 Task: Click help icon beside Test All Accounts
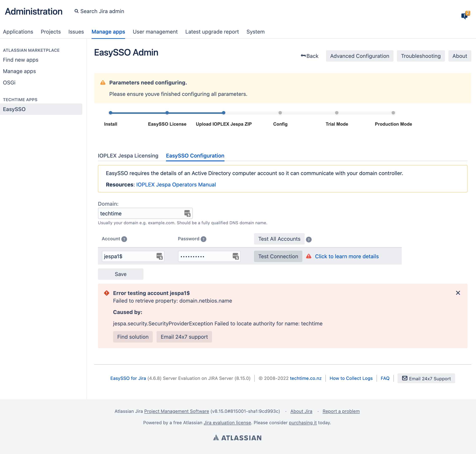click(308, 239)
